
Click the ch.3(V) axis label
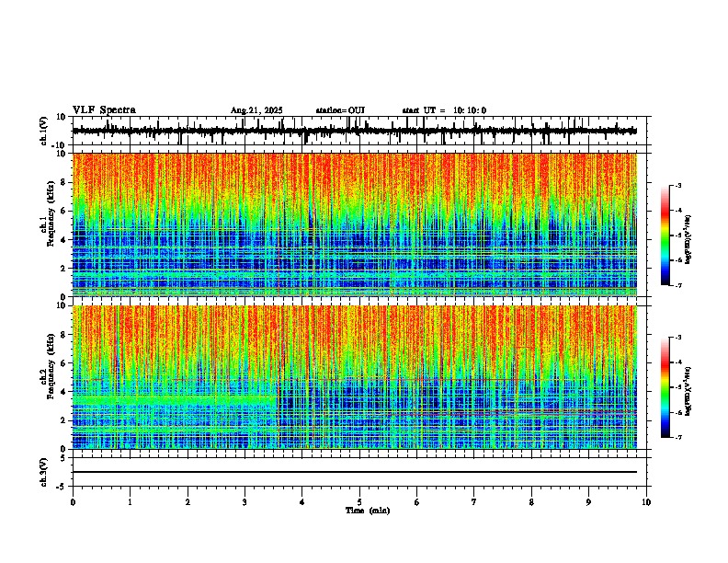44,473
